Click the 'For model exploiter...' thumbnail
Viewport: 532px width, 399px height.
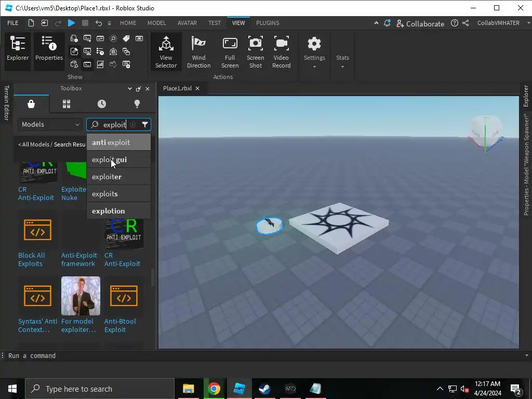click(x=81, y=296)
